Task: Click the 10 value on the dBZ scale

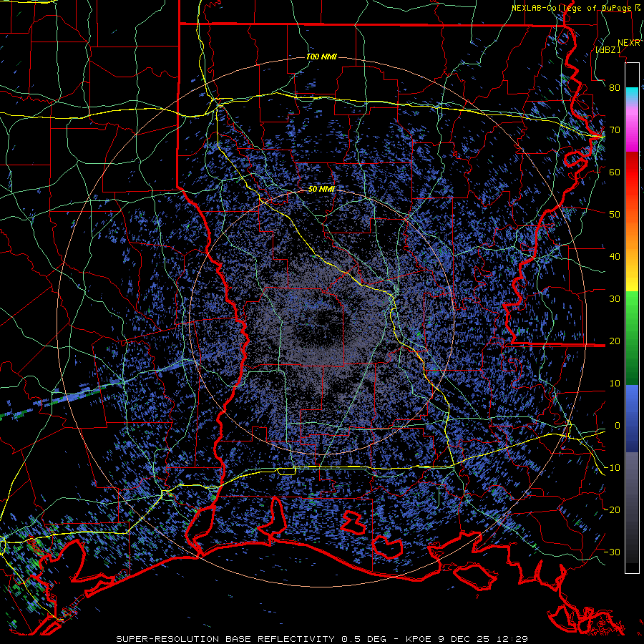Action: 615,384
